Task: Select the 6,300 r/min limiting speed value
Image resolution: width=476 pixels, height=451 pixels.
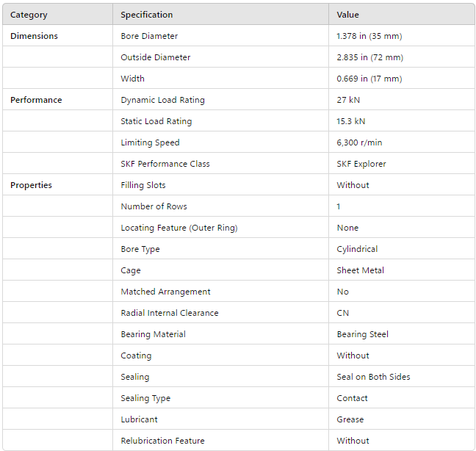Action: click(359, 142)
